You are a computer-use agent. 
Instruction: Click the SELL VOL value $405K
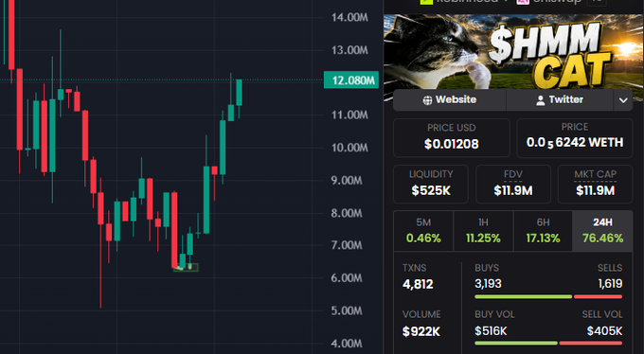pos(604,331)
